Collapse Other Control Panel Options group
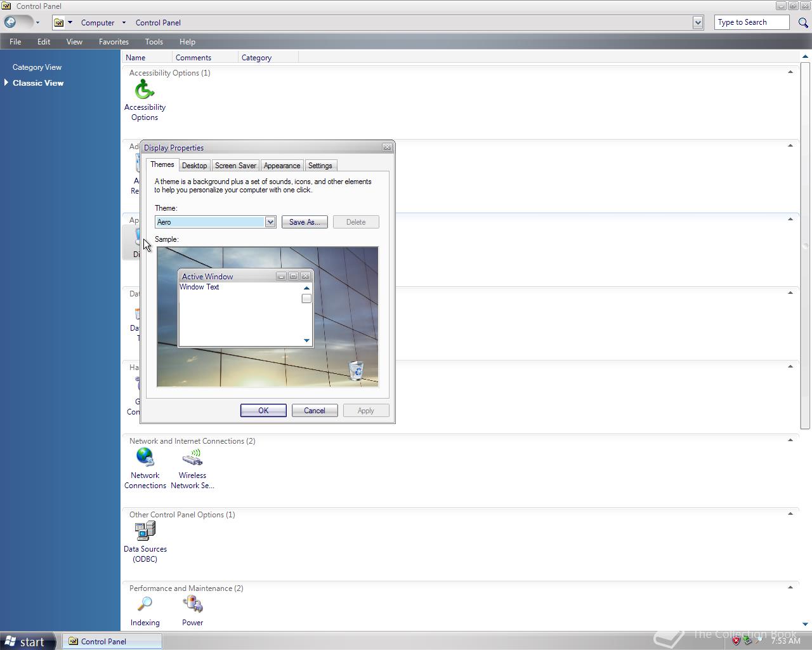The image size is (812, 650). (790, 514)
